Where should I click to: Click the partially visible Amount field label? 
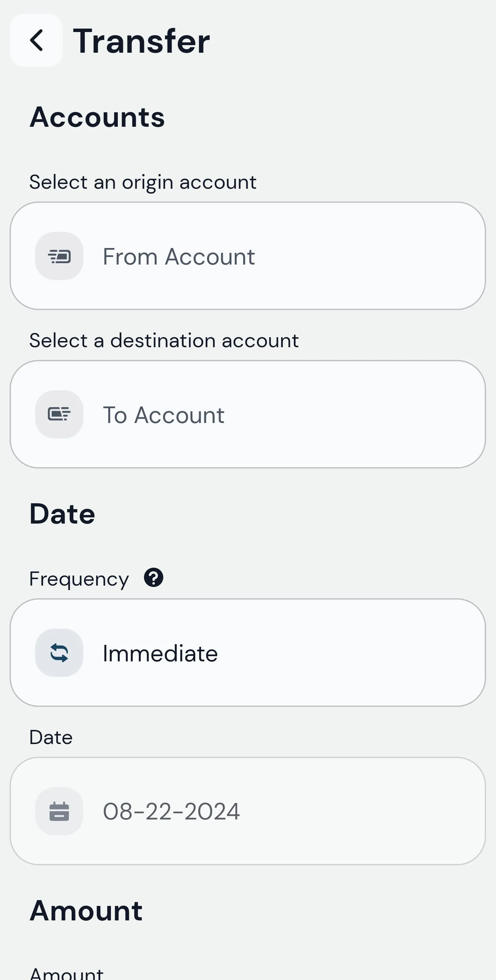[66, 973]
